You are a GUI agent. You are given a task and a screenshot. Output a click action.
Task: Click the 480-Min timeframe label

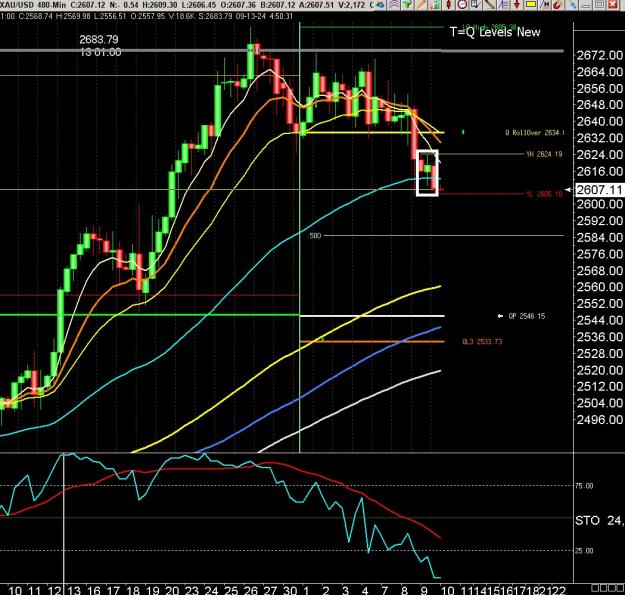click(51, 5)
